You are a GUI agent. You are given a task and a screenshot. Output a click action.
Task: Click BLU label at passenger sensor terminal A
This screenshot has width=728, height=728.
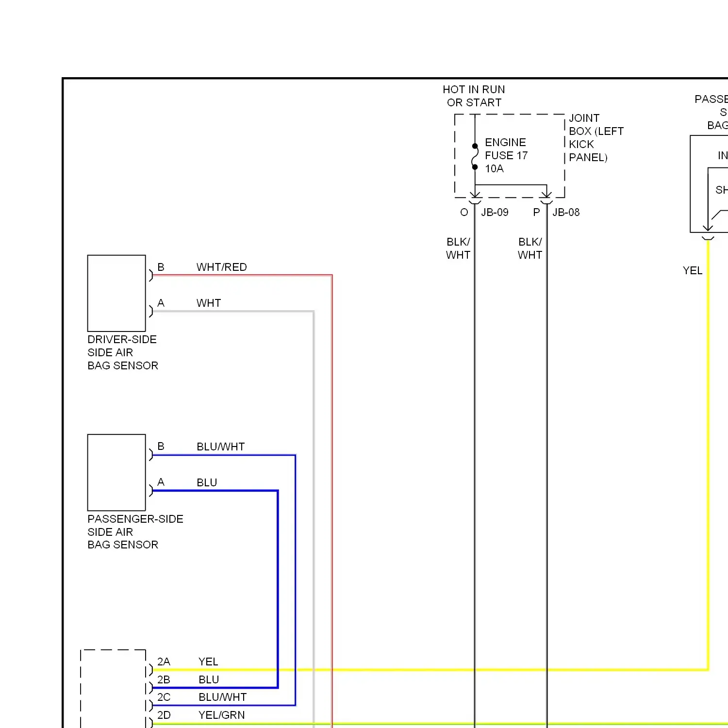pos(207,483)
